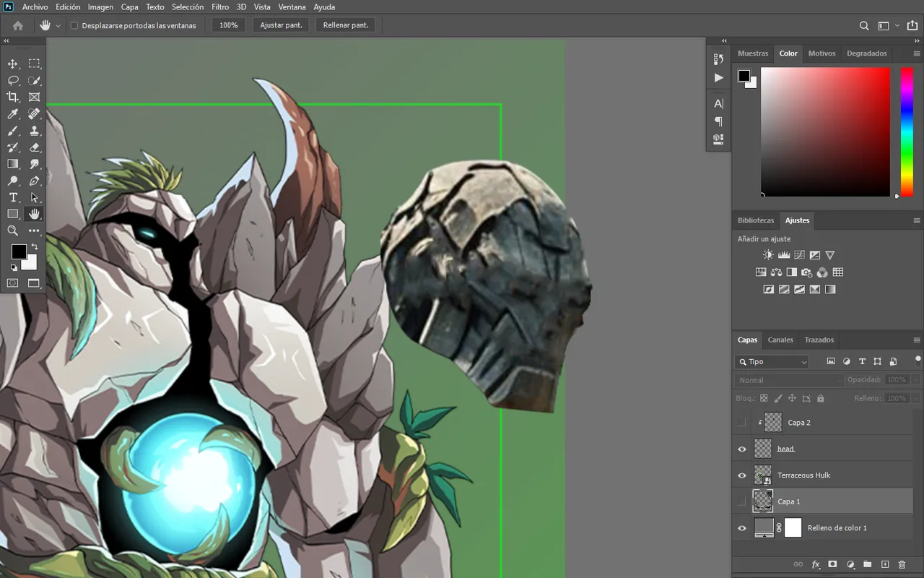Select the Frame tool
Image resolution: width=924 pixels, height=578 pixels.
pyautogui.click(x=34, y=98)
